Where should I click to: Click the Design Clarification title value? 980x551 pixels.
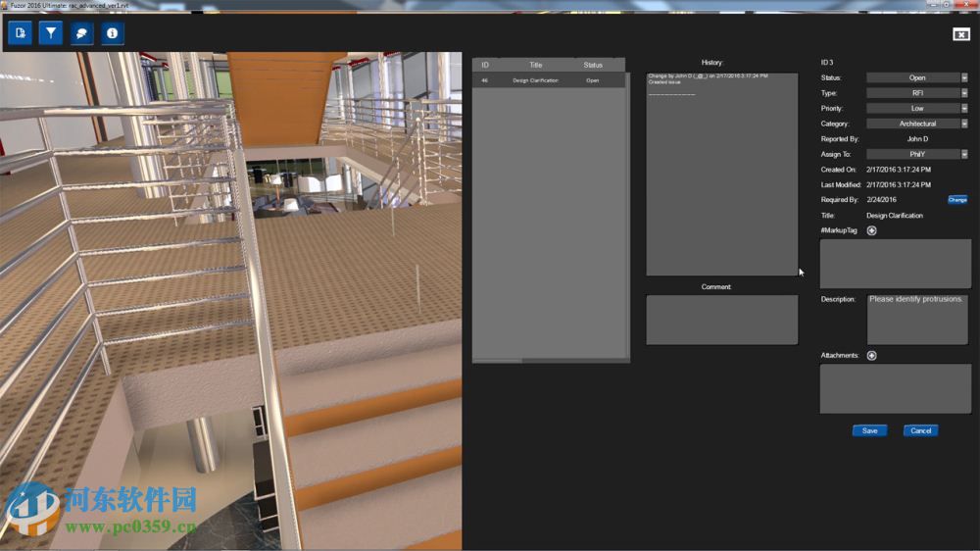coord(895,216)
